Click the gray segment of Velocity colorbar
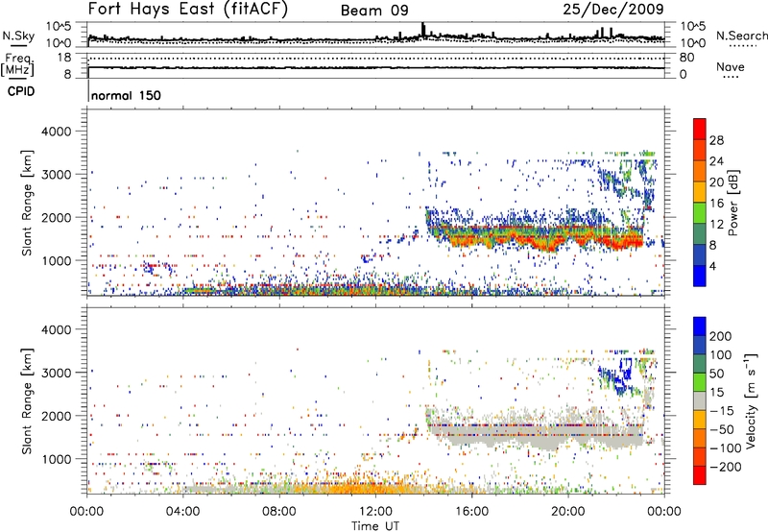This screenshot has height=532, width=768. tap(700, 401)
